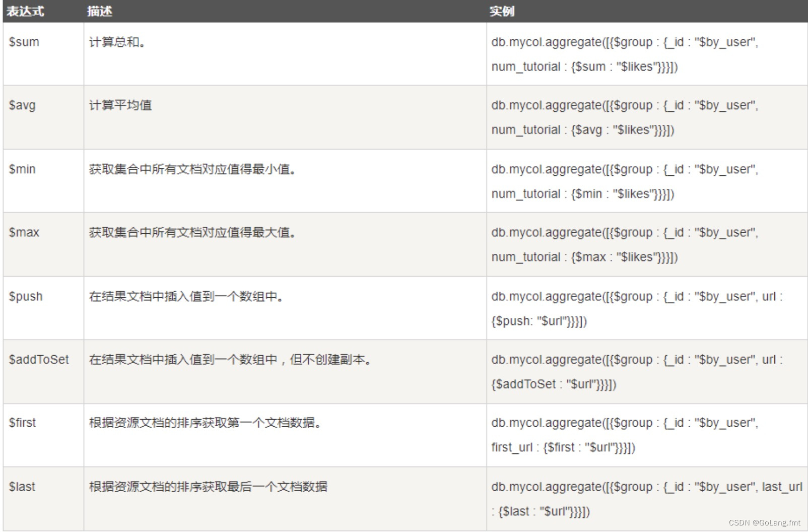This screenshot has height=532, width=808.
Task: Click the example containing {$sum : "$likes"}
Action: (625, 54)
